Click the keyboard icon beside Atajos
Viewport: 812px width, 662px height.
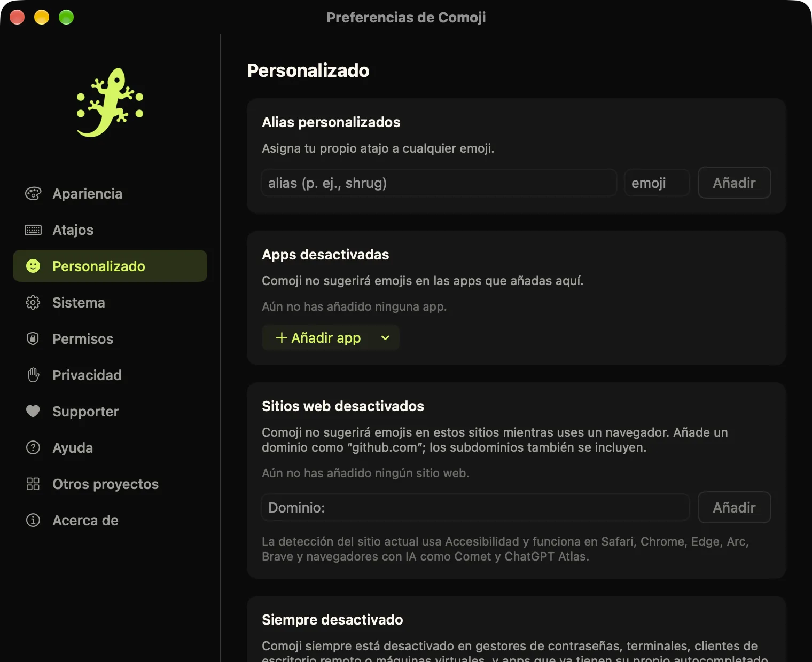click(33, 230)
